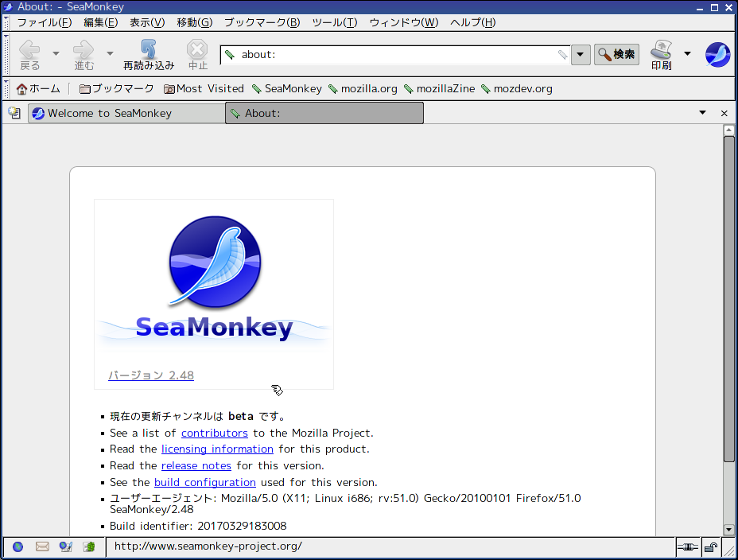This screenshot has height=560, width=738.
Task: Follow the バージョン 2.48 link
Action: 151,375
